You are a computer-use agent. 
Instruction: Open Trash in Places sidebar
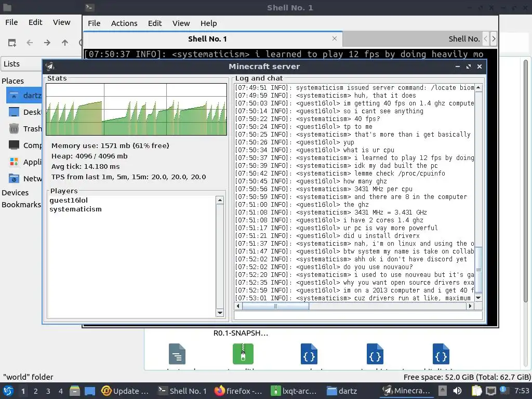tap(24, 129)
